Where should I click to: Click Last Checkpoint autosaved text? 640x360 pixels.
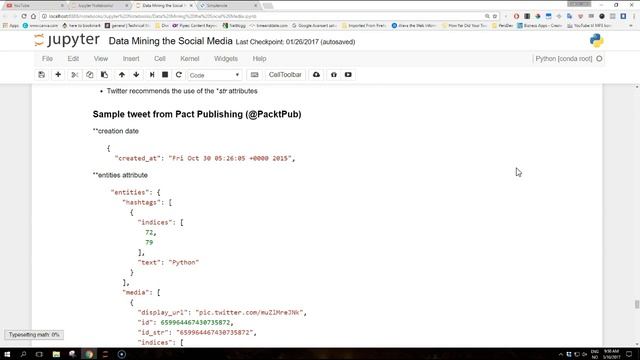pyautogui.click(x=296, y=42)
